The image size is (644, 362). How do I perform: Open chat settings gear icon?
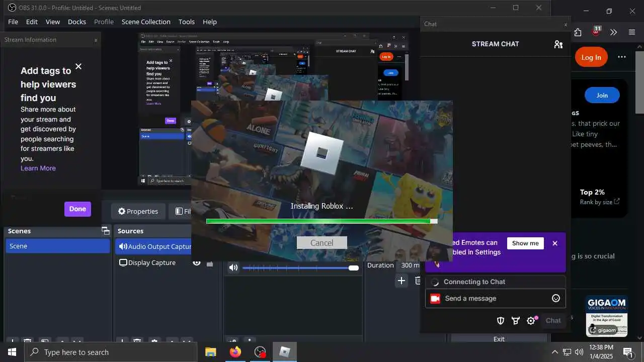pos(531,321)
